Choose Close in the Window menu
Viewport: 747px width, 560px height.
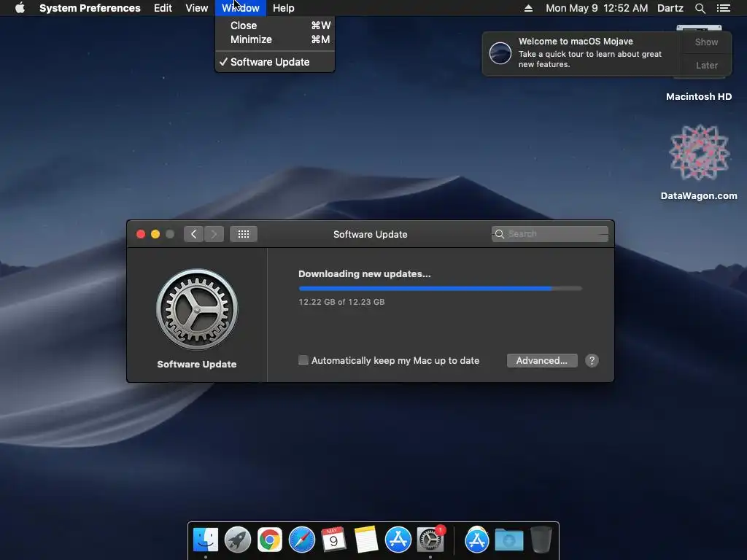pyautogui.click(x=275, y=26)
